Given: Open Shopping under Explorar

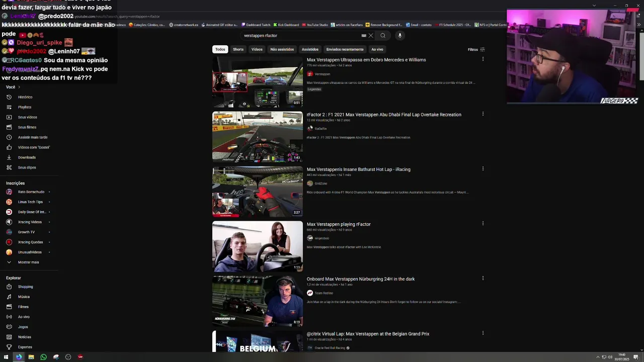Looking at the screenshot, I should [x=25, y=287].
